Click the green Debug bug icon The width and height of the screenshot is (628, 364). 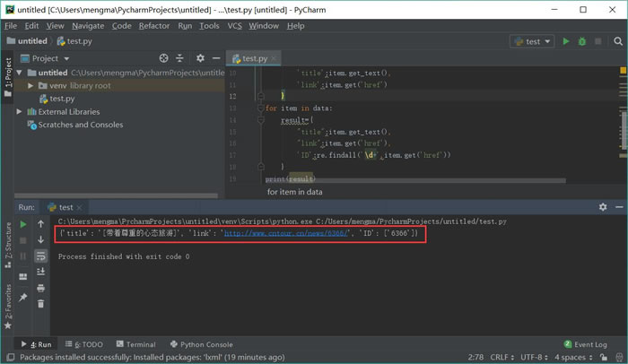coord(582,41)
